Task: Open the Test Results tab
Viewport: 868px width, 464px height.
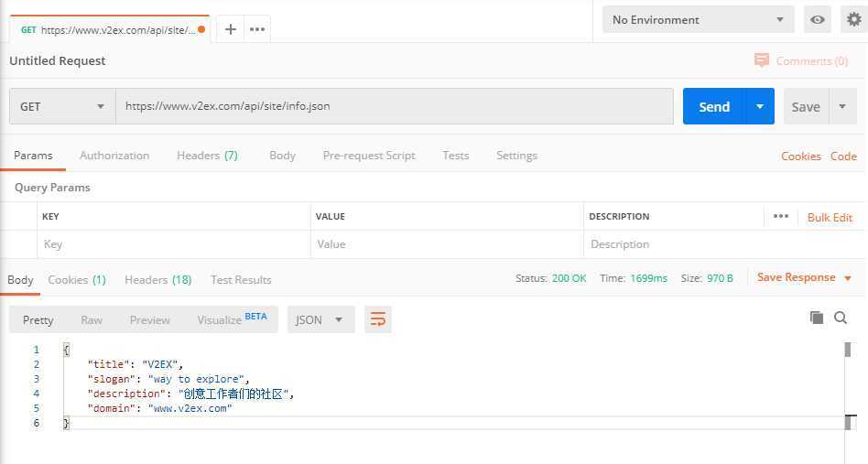Action: click(x=241, y=280)
